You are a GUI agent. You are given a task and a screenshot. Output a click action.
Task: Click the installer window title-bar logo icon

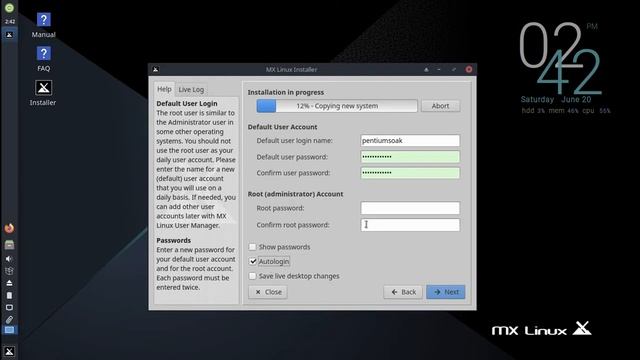pos(156,69)
